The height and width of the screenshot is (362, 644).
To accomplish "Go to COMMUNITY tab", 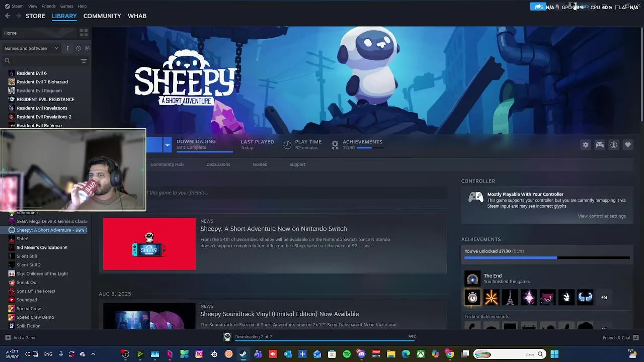I will 102,16.
